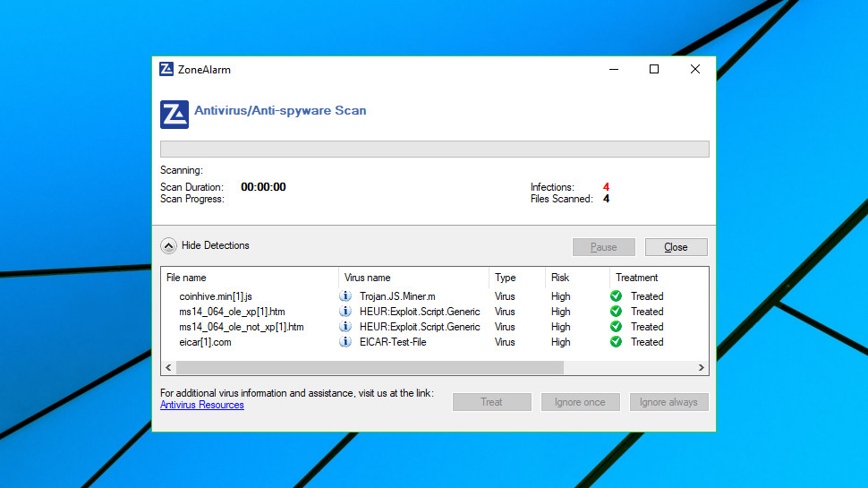Click the Ignore once button
Screen dimensions: 868x488
click(x=580, y=402)
